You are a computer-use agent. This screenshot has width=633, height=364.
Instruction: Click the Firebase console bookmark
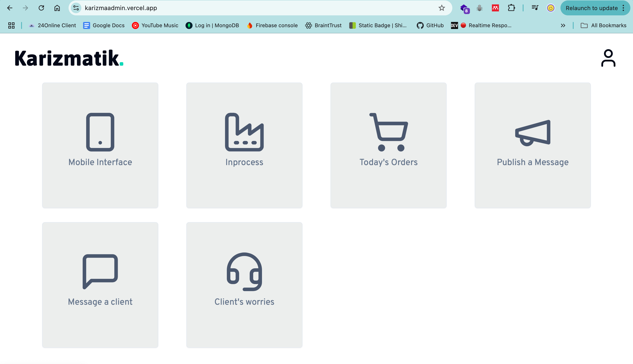(272, 25)
